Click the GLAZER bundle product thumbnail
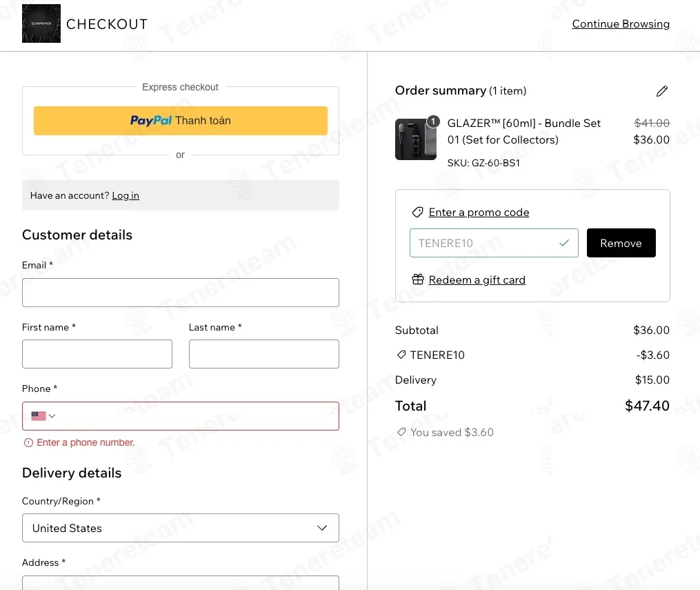Viewport: 700px width, 590px height. coord(416,139)
